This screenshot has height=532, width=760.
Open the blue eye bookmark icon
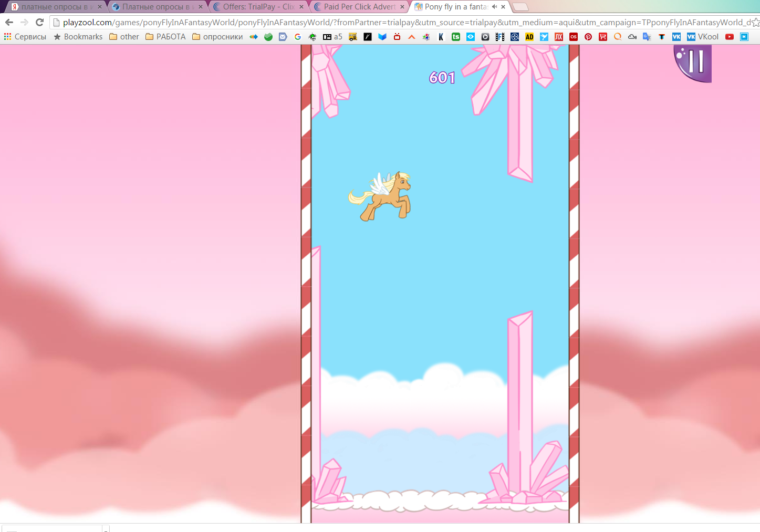coord(471,37)
